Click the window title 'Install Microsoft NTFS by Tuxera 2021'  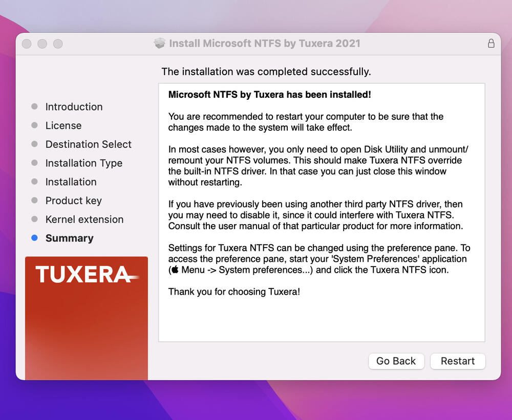click(x=265, y=43)
